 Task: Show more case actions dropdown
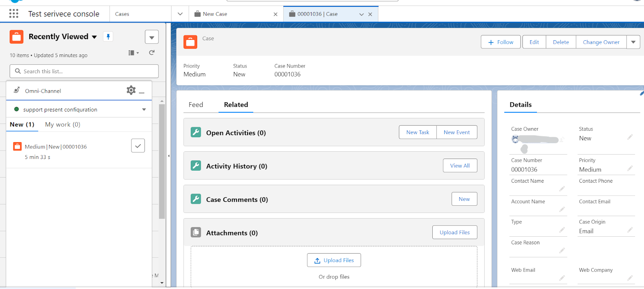[x=633, y=42]
